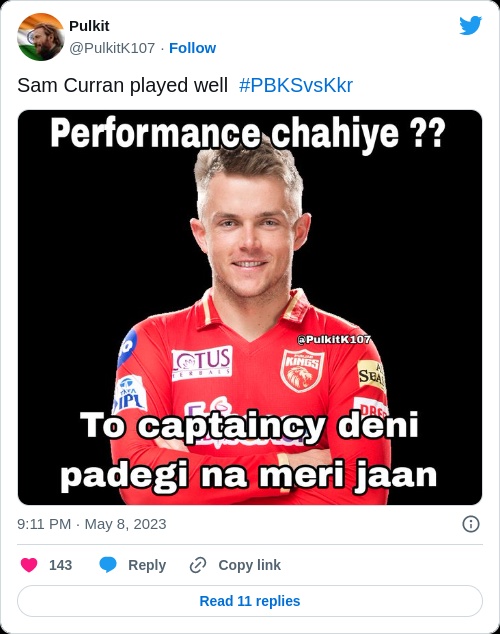Viewport: 500px width, 634px height.
Task: Open Pulkit's profile avatar picture
Action: click(40, 37)
